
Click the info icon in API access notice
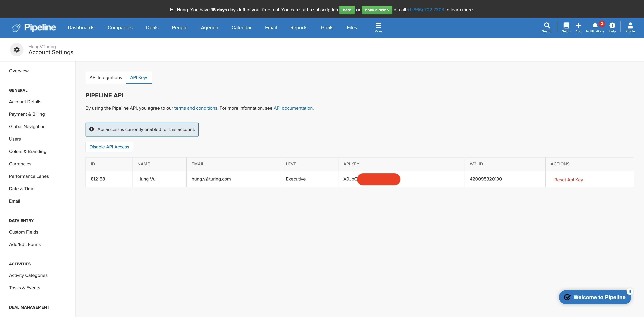pos(92,129)
